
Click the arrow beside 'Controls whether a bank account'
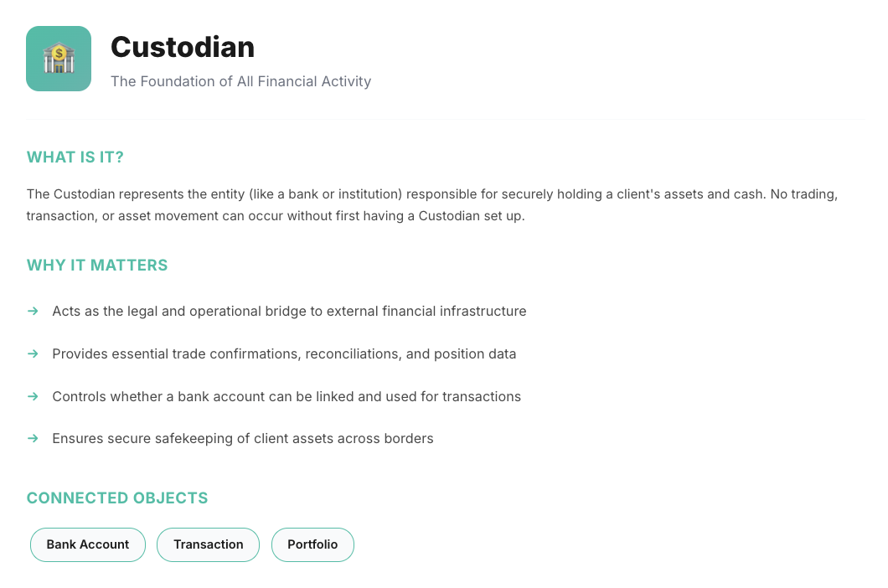pyautogui.click(x=34, y=396)
